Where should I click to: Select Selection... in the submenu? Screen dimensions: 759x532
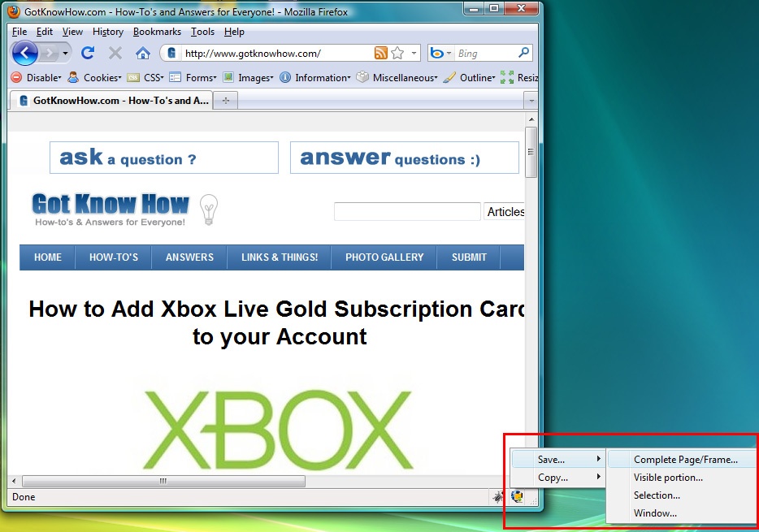(682, 495)
